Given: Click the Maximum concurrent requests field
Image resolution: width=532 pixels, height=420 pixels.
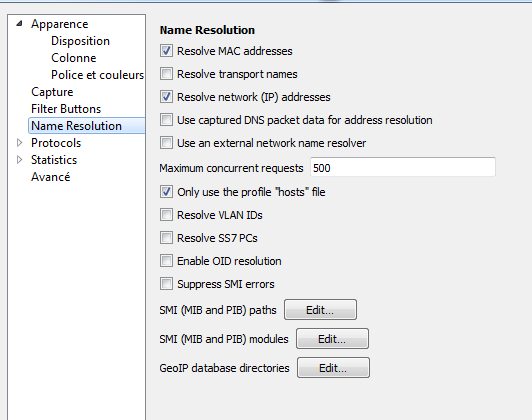Looking at the screenshot, I should click(403, 167).
